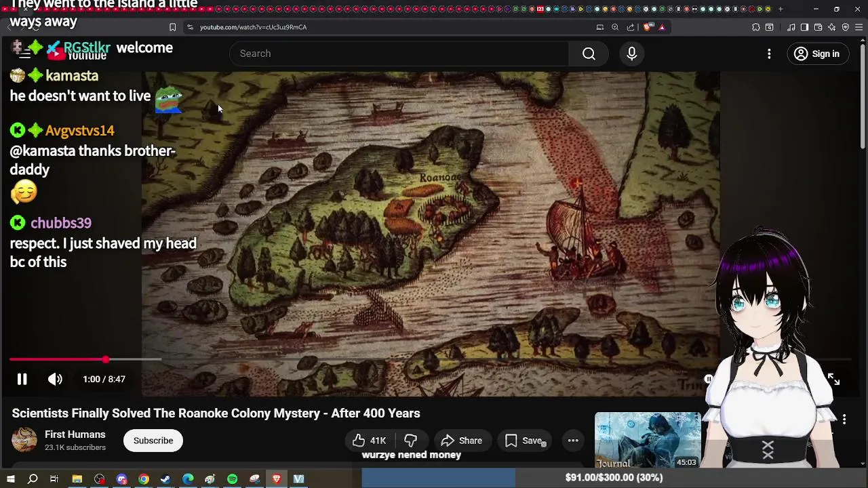Like the video with 41K likes

369,441
